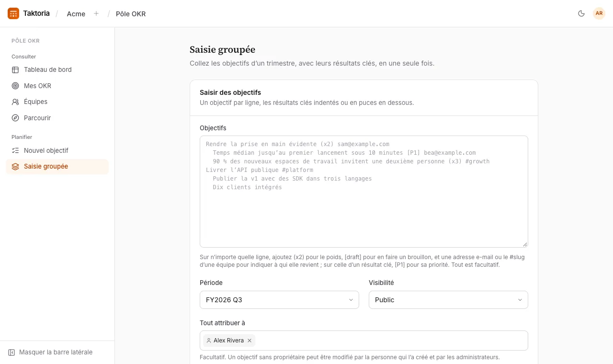This screenshot has height=364, width=613.
Task: Open Tableau de bord in sidebar
Action: [x=57, y=70]
